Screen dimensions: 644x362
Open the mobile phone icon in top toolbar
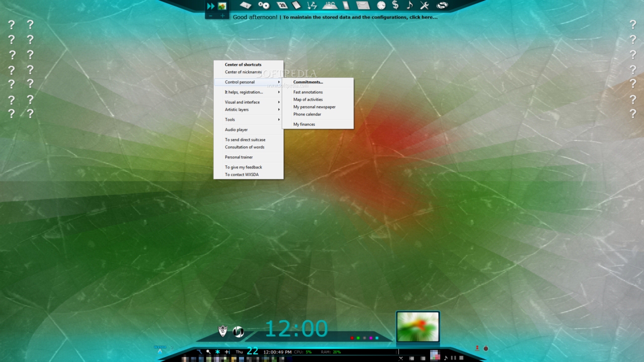click(x=346, y=6)
